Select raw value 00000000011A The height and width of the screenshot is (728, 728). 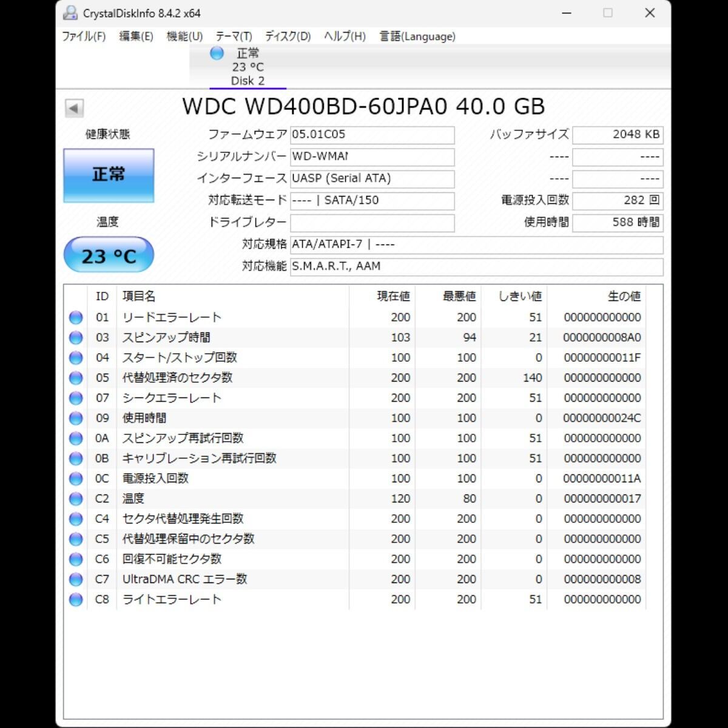tap(602, 479)
